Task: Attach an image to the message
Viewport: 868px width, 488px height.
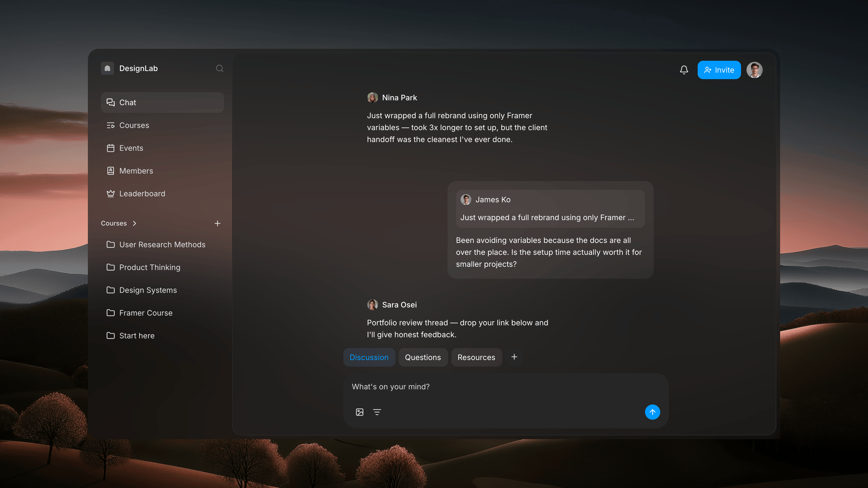Action: [x=359, y=412]
